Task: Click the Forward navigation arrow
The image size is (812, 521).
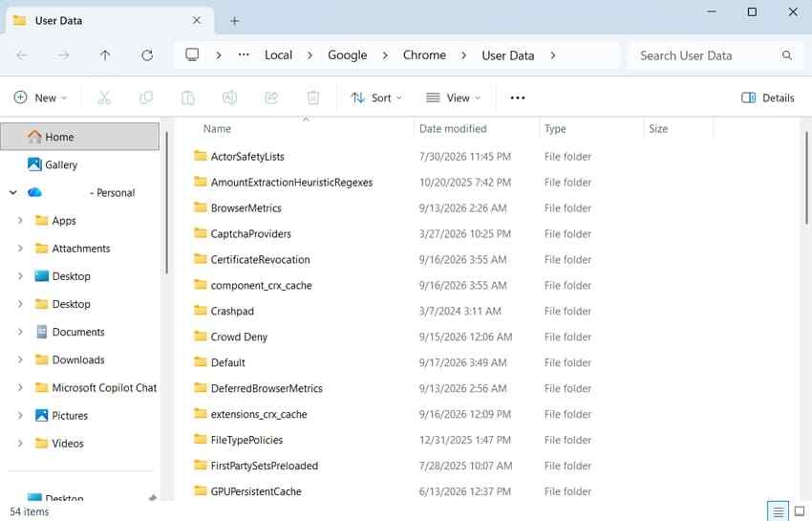Action: (63, 54)
